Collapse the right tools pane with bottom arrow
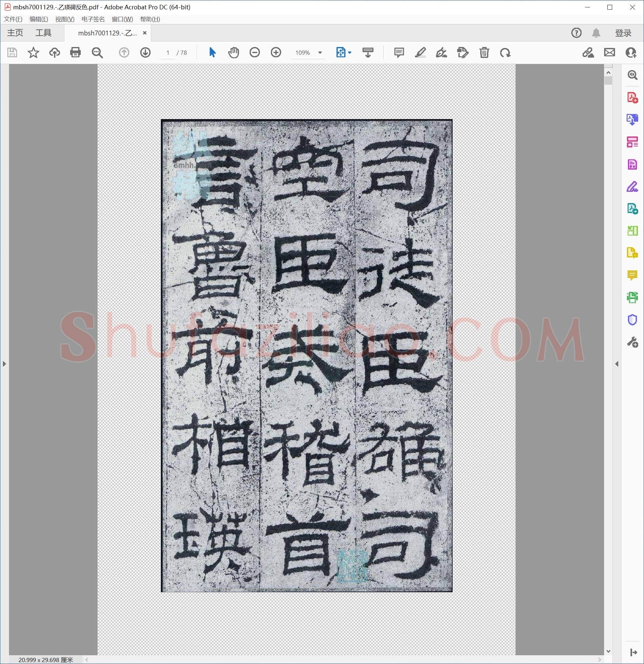 (x=633, y=652)
